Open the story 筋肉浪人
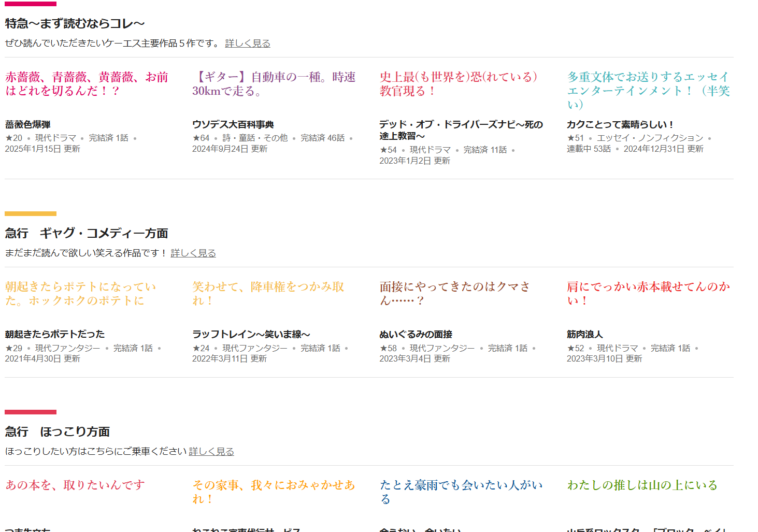Screen dimensions: 758x532 tap(584, 335)
